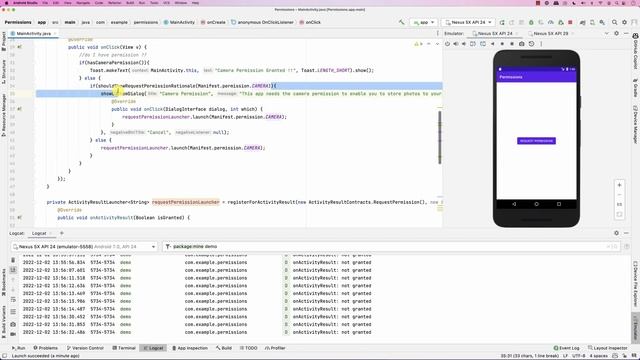The width and height of the screenshot is (640, 360).
Task: Open the App Inspection tool window
Action: click(190, 348)
